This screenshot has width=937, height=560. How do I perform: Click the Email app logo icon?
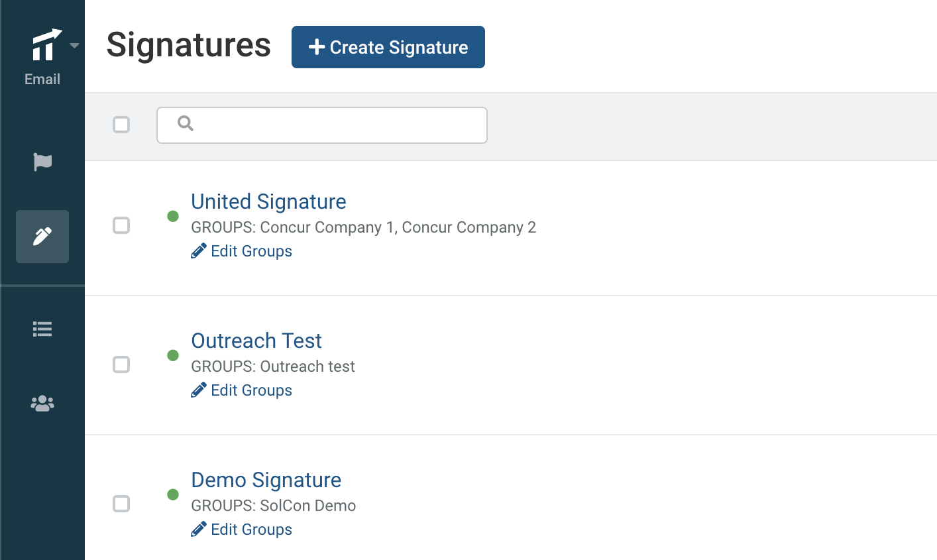click(46, 45)
